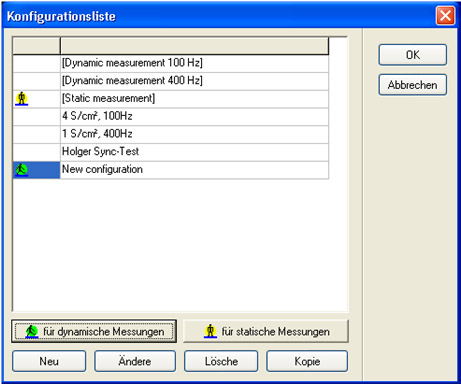The height and width of the screenshot is (384, 461).
Task: Select row 'Holger Sync-Test'
Action: [171, 152]
